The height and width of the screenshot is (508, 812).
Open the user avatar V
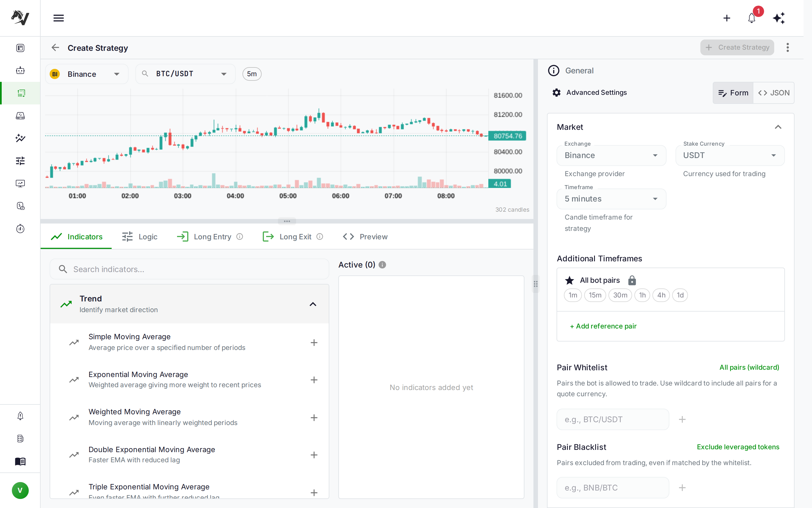[x=20, y=491]
